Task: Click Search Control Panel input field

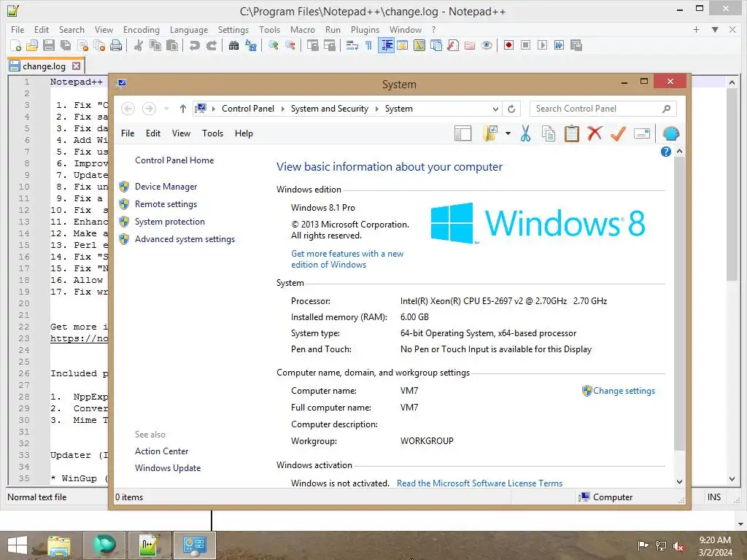Action: coord(603,109)
